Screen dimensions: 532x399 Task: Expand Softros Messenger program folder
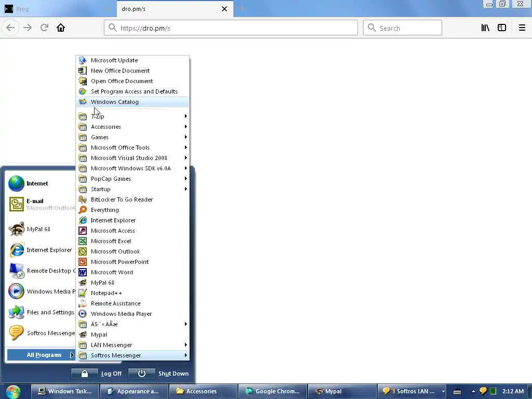coord(132,355)
